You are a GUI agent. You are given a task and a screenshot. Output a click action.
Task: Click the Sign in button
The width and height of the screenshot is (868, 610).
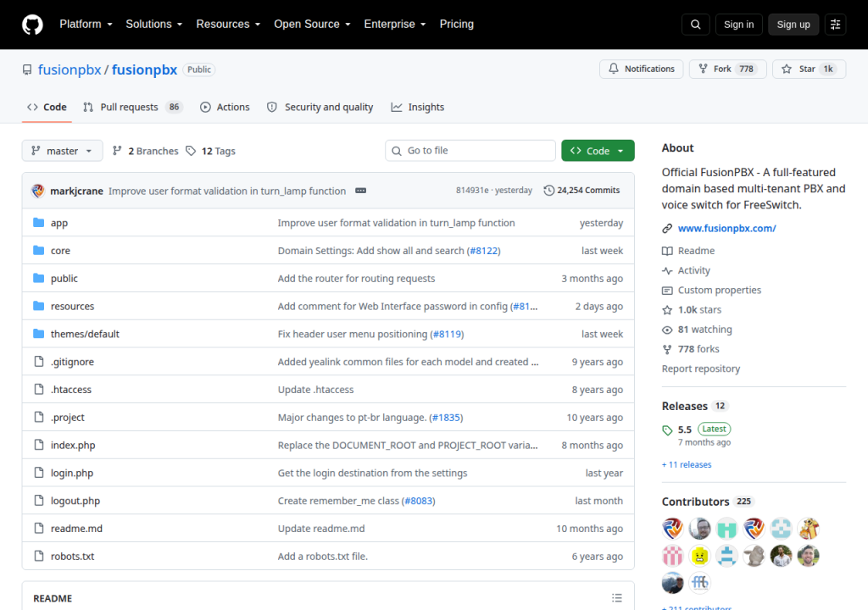click(739, 25)
